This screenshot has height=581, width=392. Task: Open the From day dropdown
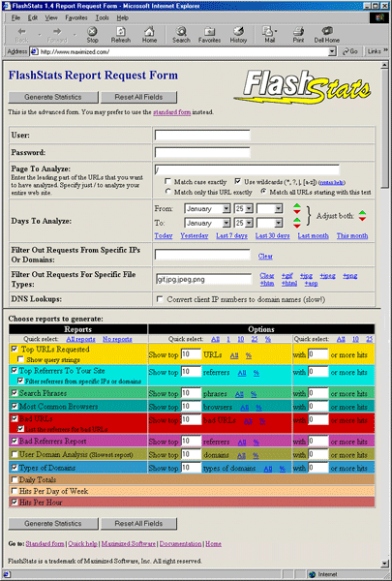[x=249, y=209]
